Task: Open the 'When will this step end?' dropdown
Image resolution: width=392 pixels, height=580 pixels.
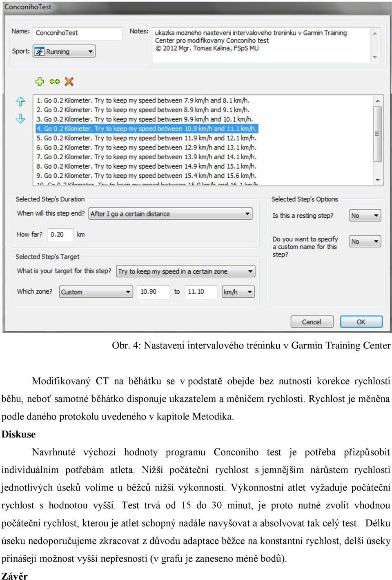Action: (170, 214)
